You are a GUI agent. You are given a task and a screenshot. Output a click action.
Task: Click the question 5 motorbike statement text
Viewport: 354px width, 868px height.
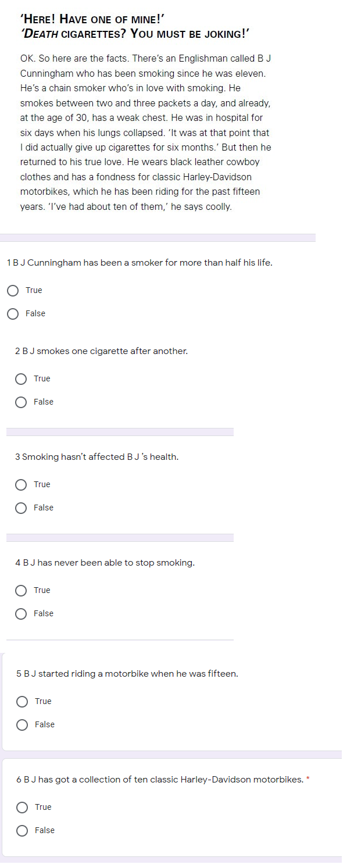(127, 674)
